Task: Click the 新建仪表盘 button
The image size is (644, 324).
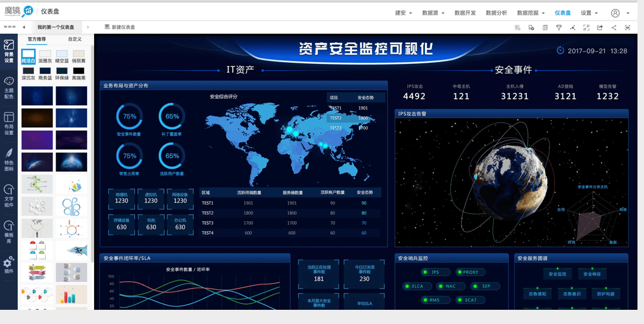Action: tap(120, 27)
